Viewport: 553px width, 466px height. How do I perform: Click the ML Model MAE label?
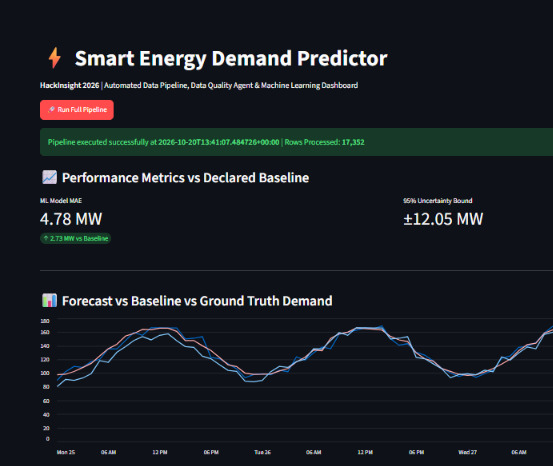(x=61, y=201)
